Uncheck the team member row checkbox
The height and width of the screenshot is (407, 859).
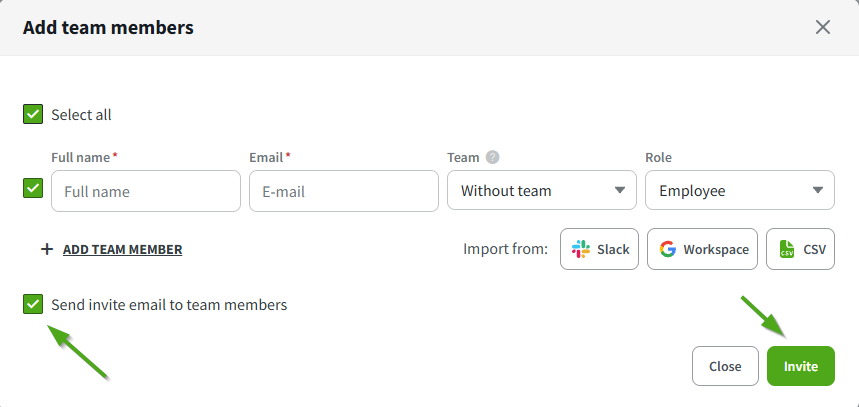33,188
